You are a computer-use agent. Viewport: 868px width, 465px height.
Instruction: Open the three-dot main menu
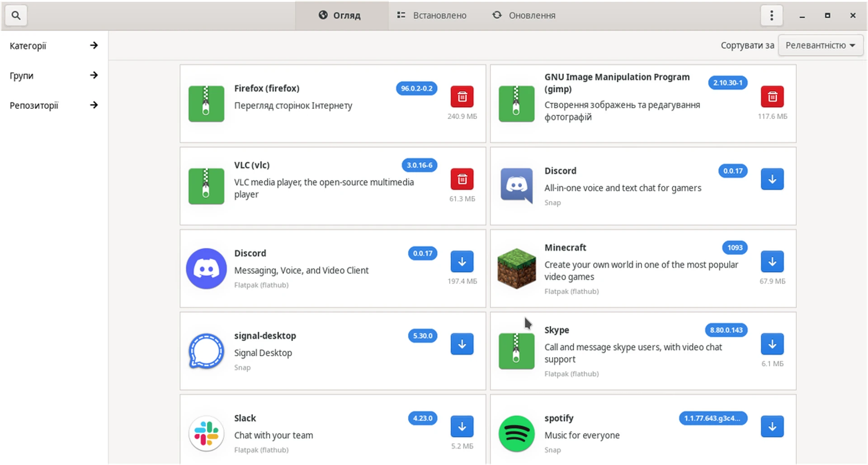point(772,15)
